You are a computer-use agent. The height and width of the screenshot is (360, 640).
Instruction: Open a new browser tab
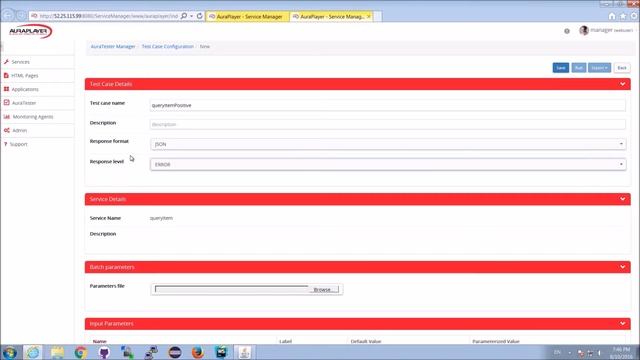378,16
